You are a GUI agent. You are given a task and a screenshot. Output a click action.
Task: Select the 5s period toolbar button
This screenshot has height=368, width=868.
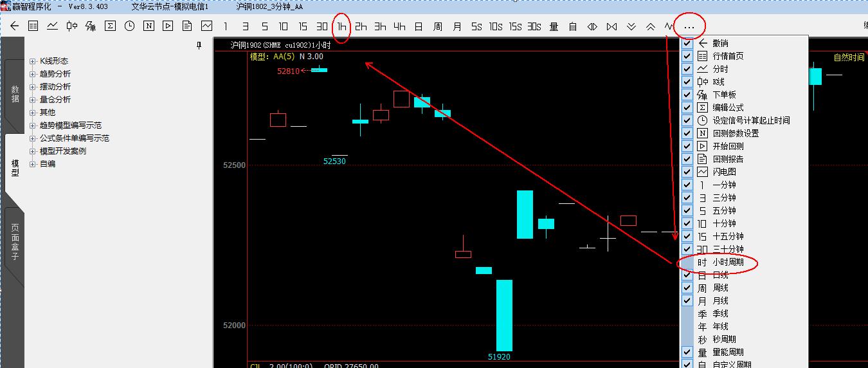476,26
